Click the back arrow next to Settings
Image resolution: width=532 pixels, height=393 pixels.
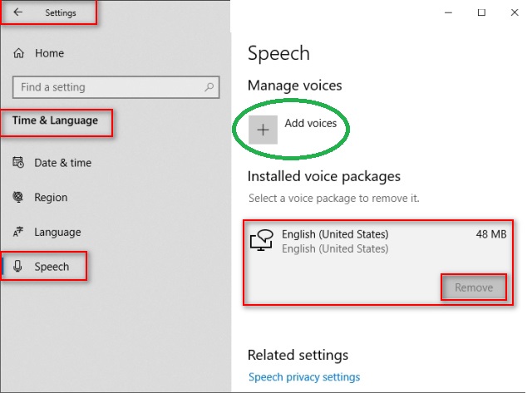[17, 12]
